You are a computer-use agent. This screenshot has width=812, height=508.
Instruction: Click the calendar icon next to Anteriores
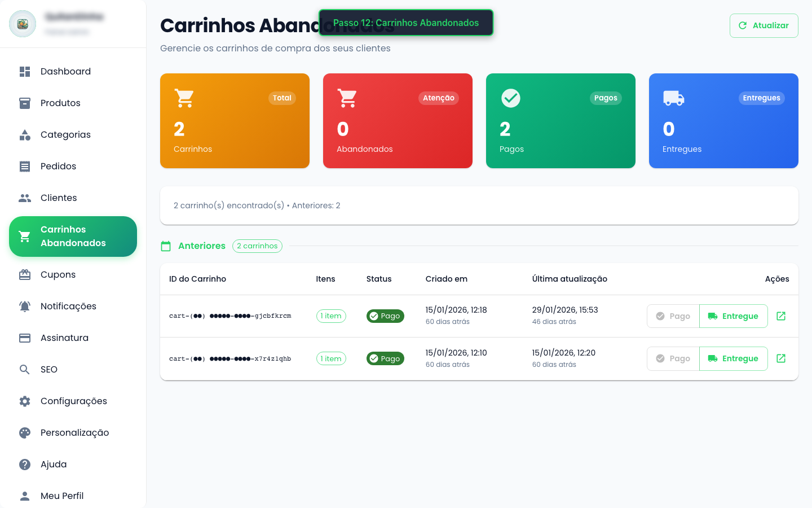pos(166,246)
